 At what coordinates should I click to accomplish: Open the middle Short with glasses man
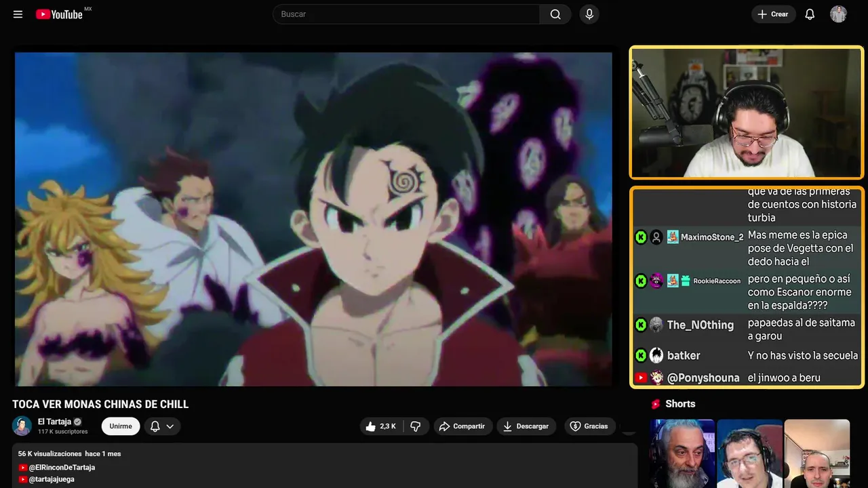[749, 453]
